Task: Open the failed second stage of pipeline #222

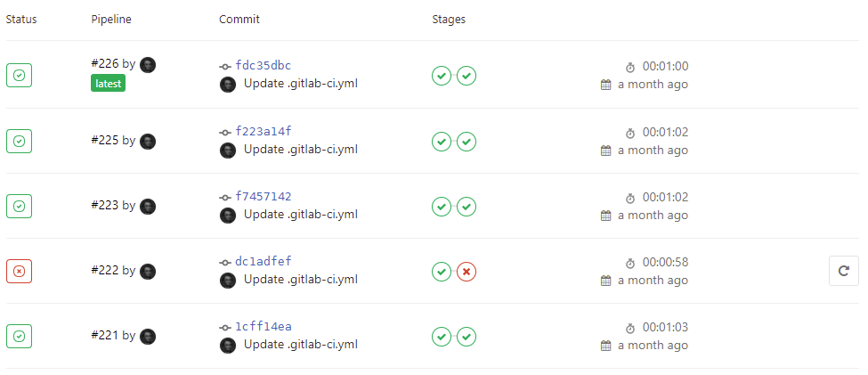Action: [x=466, y=272]
